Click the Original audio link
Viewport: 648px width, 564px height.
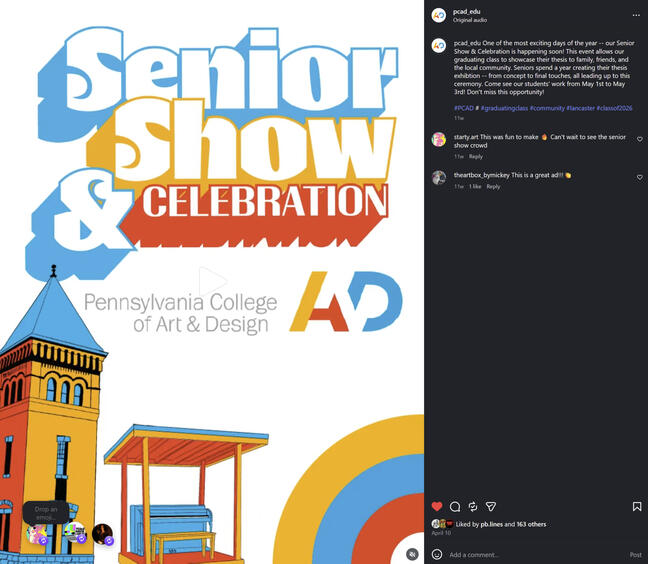pyautogui.click(x=470, y=20)
